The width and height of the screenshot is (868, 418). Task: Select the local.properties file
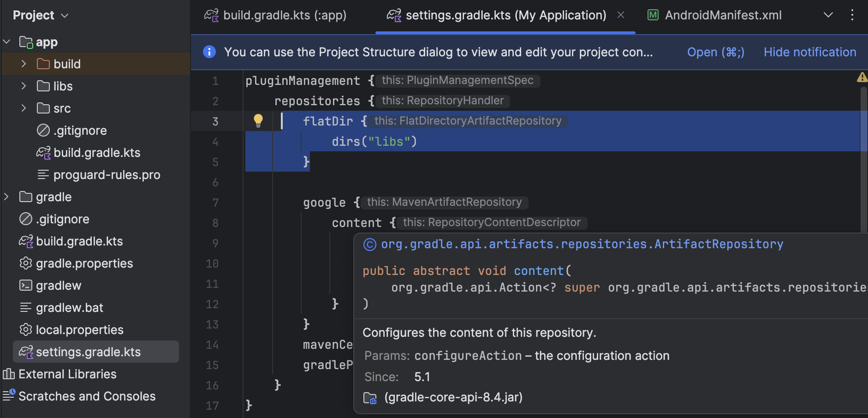tap(80, 329)
